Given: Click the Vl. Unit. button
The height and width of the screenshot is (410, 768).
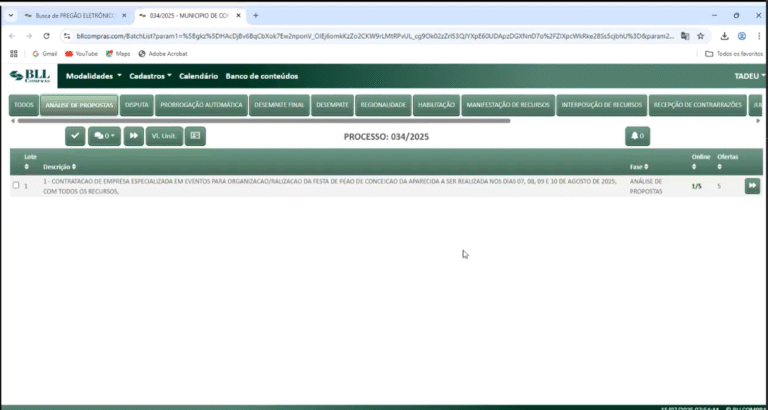Looking at the screenshot, I should 164,136.
